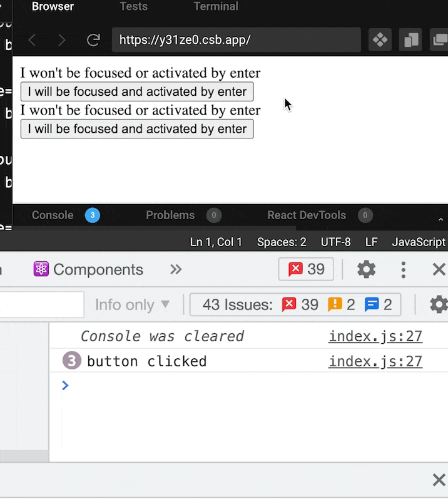This screenshot has height=501, width=448.
Task: Click the overlapping-pages icon beside the address bar
Action: (x=410, y=40)
